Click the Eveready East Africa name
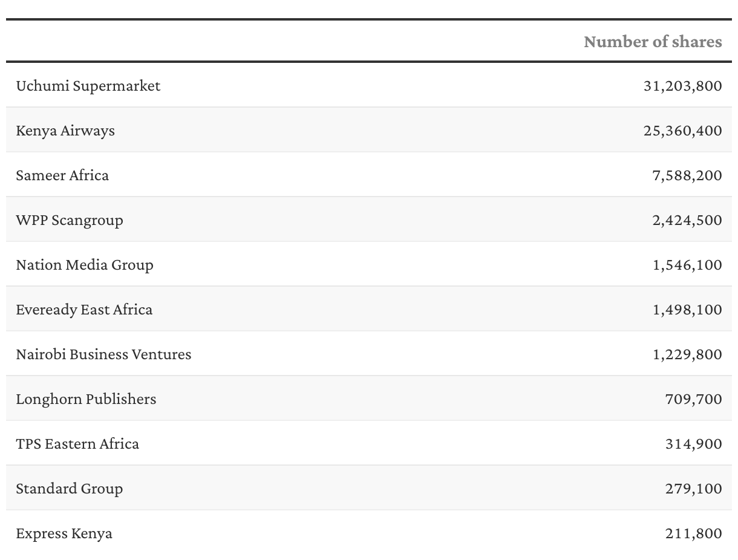This screenshot has width=738, height=560. (84, 309)
